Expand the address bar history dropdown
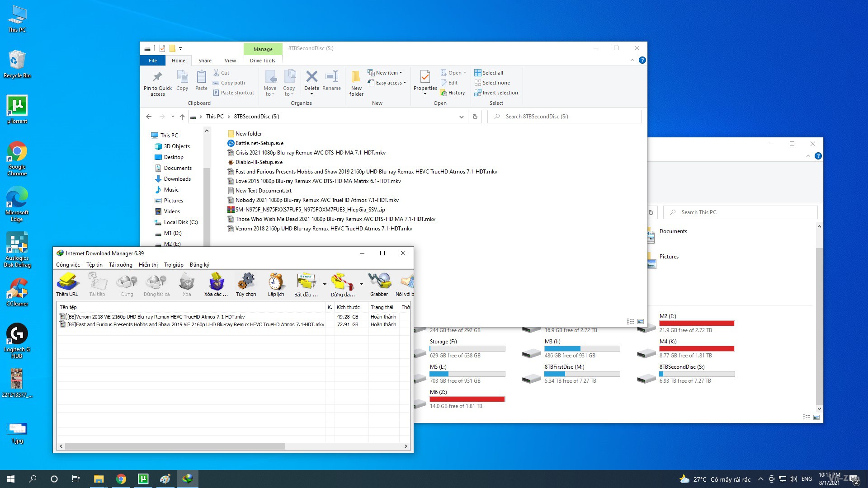The height and width of the screenshot is (488, 868). click(461, 117)
